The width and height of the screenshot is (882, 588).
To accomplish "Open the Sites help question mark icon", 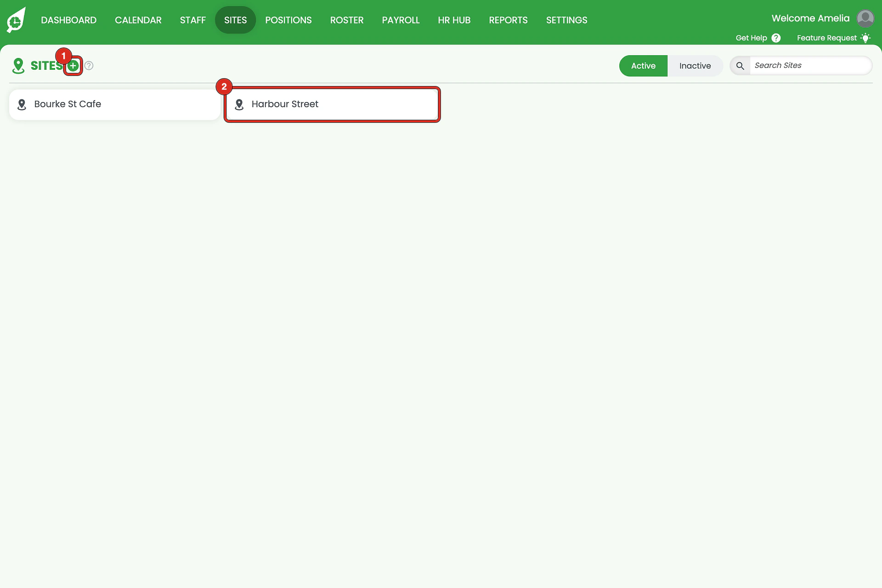I will coord(89,66).
